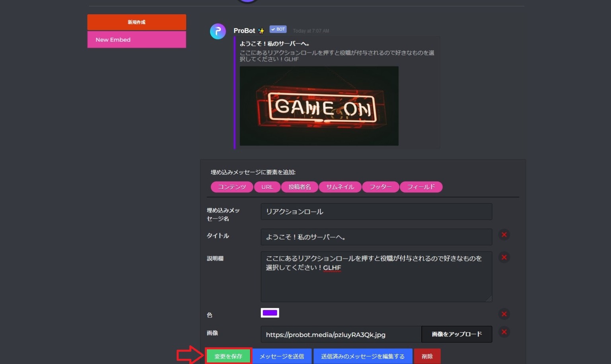Remove the タイトル field with its red X
This screenshot has height=364, width=611.
(504, 235)
